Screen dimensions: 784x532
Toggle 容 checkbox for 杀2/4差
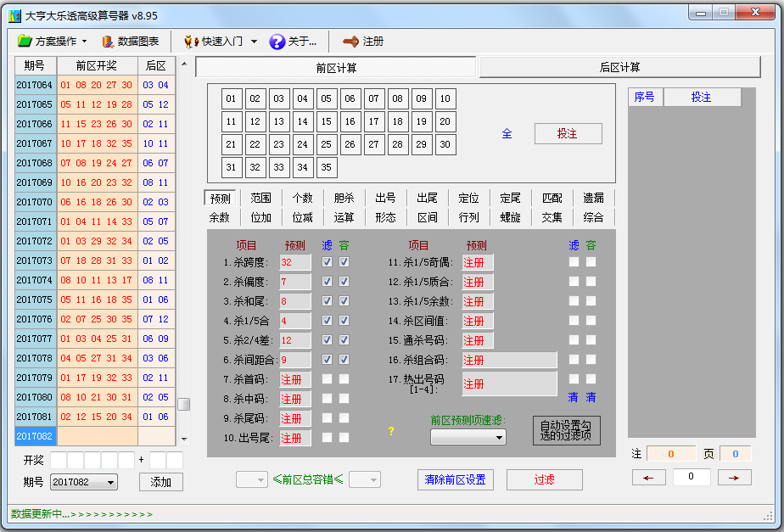(x=344, y=339)
